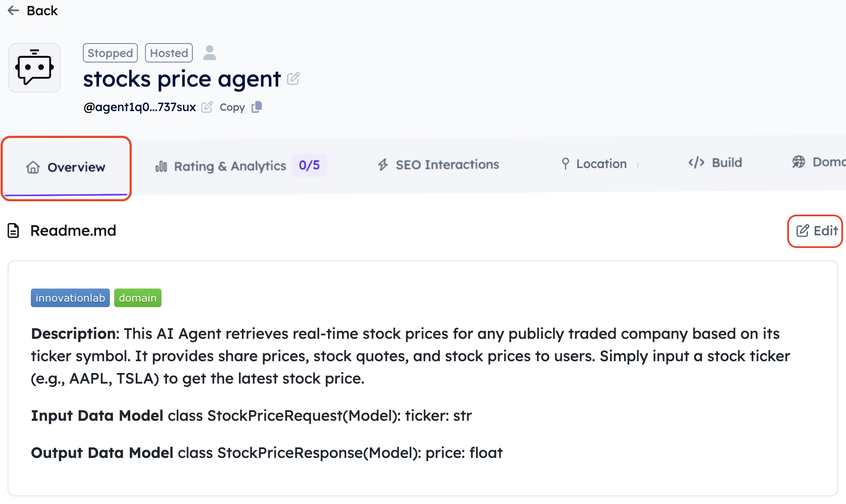Click the Stopped status badge
The image size is (846, 504).
pos(110,53)
